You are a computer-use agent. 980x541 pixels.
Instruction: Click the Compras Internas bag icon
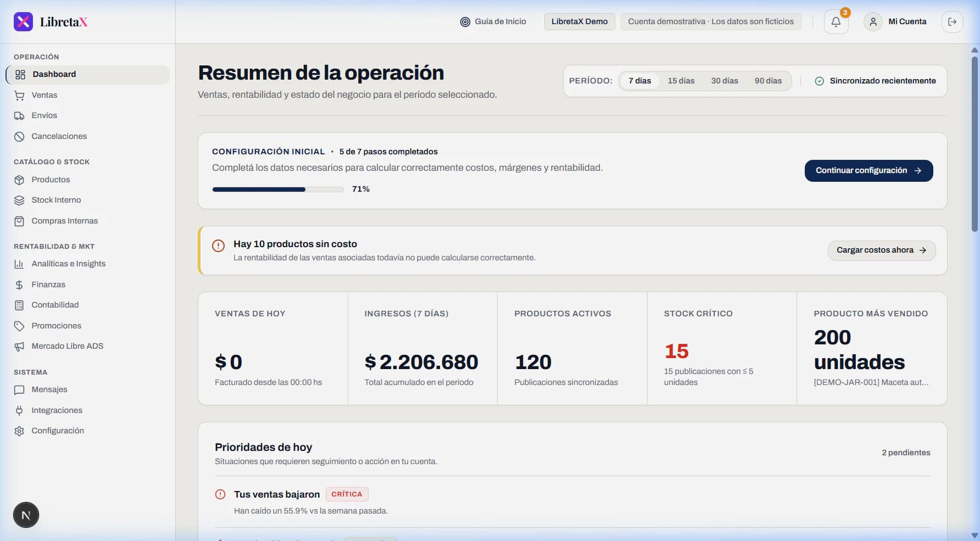point(19,221)
